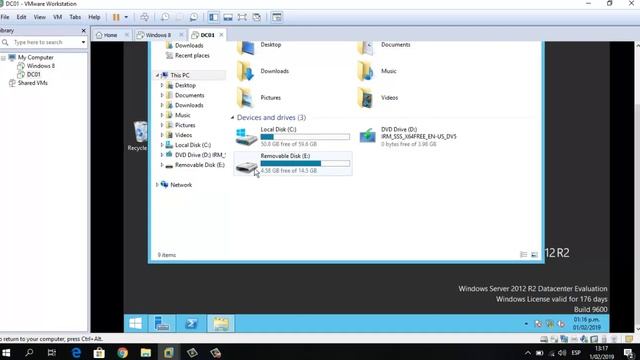Open the VMware File menu
The width and height of the screenshot is (640, 360).
(x=5, y=17)
